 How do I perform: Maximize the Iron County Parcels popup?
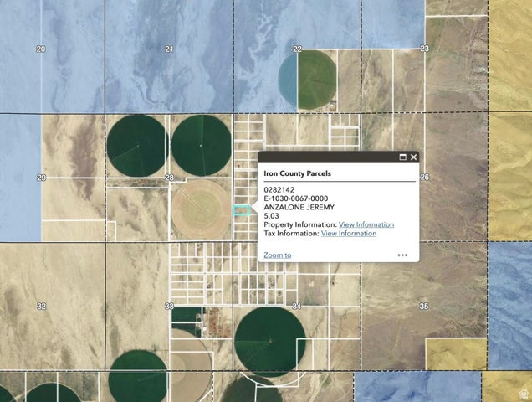(x=402, y=157)
